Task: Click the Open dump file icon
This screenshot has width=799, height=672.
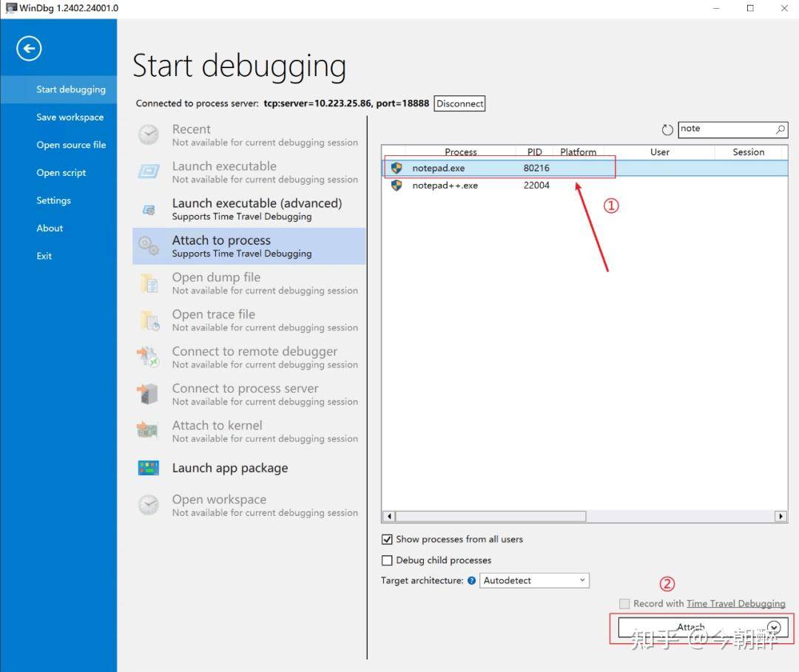Action: point(149,283)
